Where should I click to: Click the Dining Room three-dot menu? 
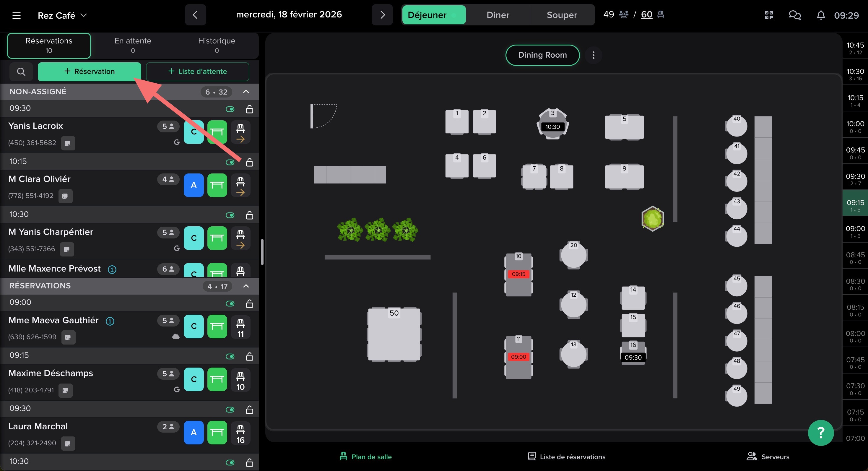[593, 55]
